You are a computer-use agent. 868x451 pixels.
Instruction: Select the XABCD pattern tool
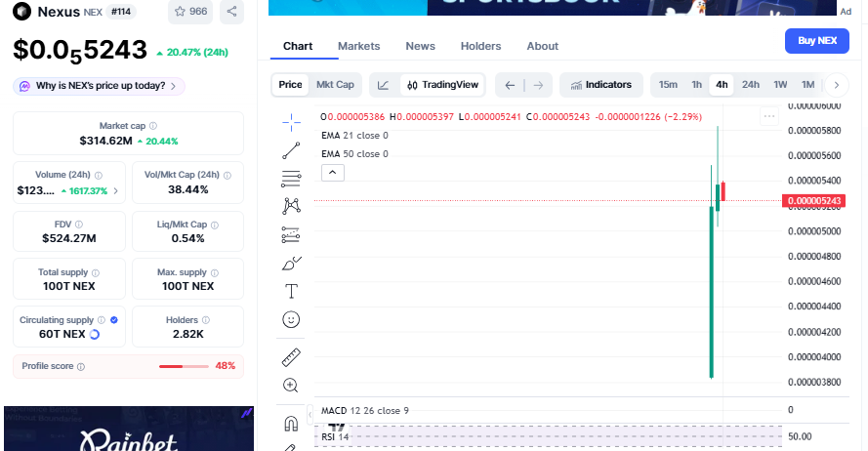point(291,206)
